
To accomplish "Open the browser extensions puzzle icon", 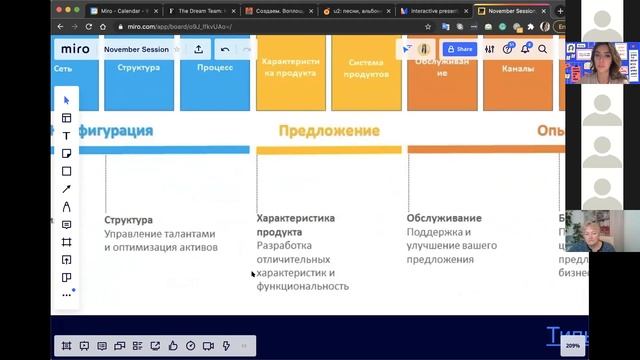I will coord(531,27).
